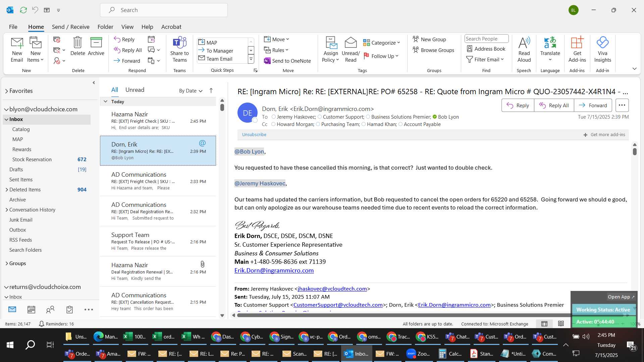Open the Rules dropdown

pyautogui.click(x=276, y=50)
